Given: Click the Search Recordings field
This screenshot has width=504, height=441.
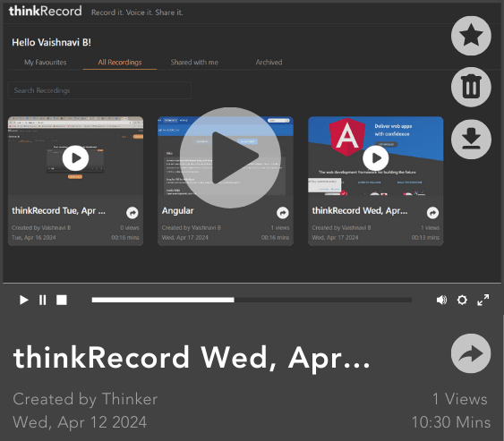Looking at the screenshot, I should point(99,90).
